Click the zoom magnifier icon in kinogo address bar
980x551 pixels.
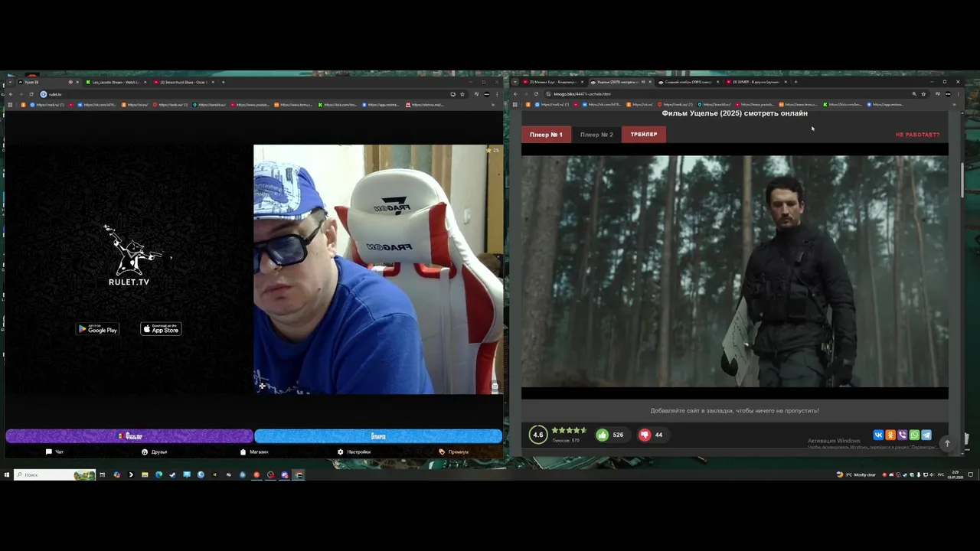pyautogui.click(x=914, y=93)
